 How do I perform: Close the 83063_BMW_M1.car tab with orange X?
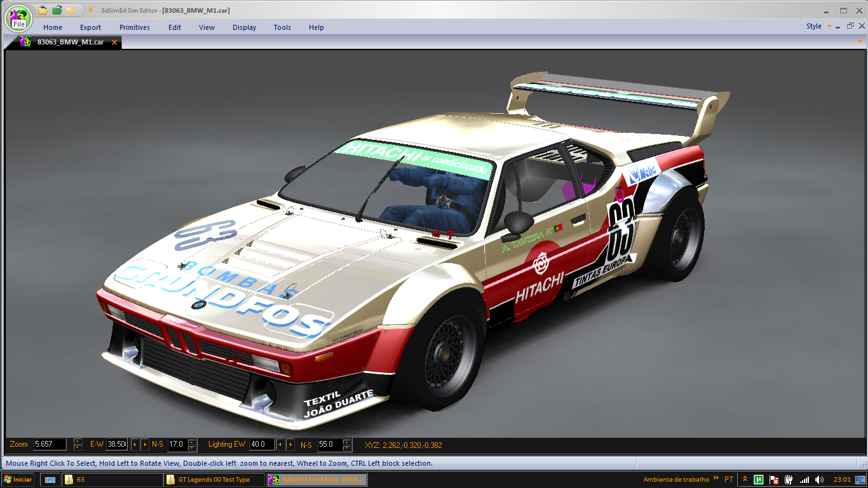point(114,43)
